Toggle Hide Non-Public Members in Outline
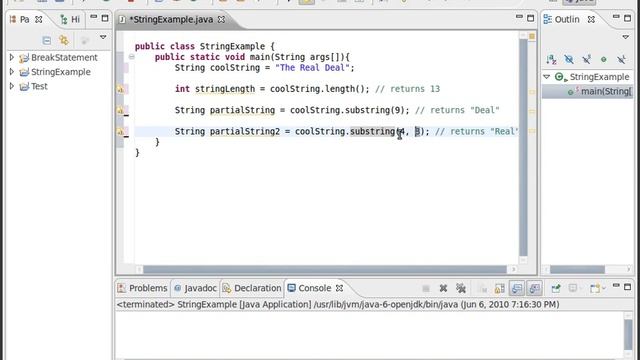Image resolution: width=640 pixels, height=360 pixels. coord(604,60)
